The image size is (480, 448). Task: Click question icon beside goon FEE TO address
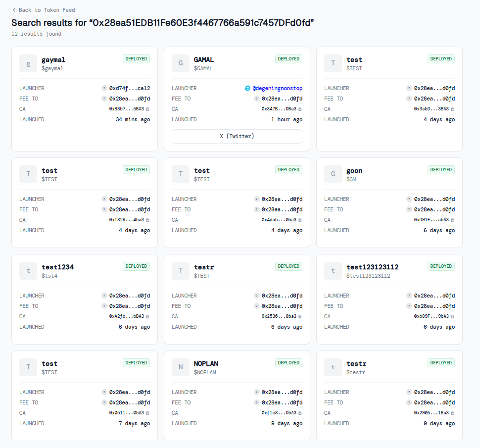(409, 209)
